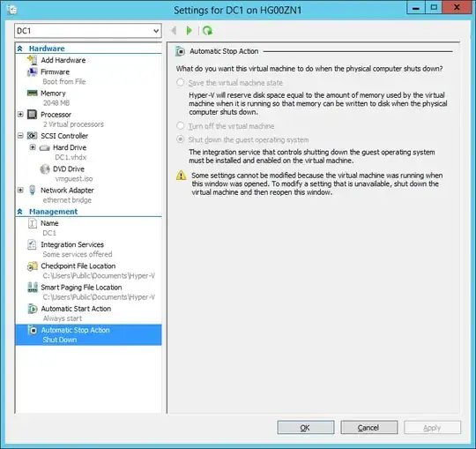This screenshot has height=449, width=476.
Task: Click the Firmware icon
Action: point(33,72)
